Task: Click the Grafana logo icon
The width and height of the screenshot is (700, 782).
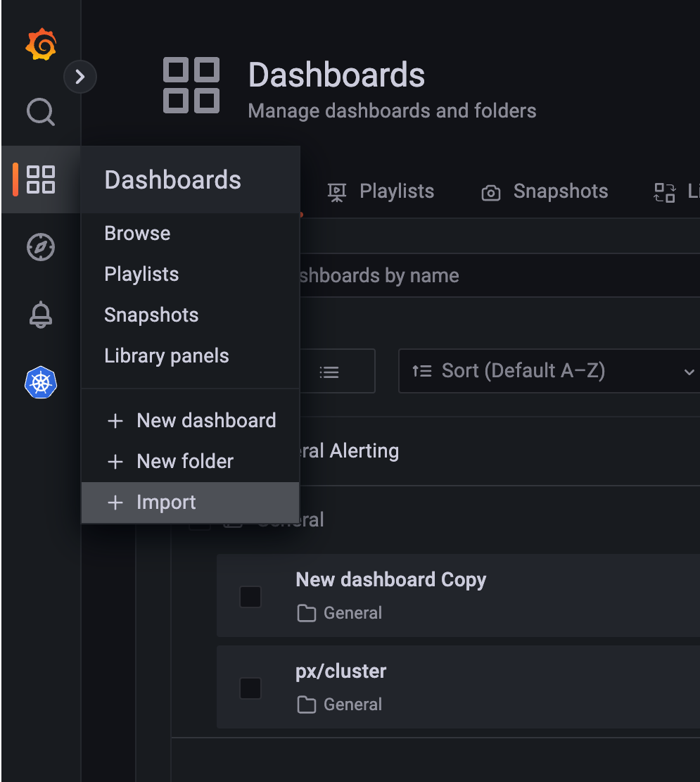Action: (x=41, y=44)
